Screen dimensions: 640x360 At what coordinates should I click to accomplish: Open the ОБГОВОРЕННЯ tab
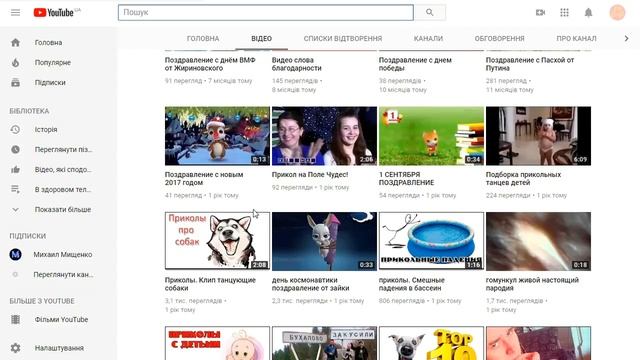[500, 38]
